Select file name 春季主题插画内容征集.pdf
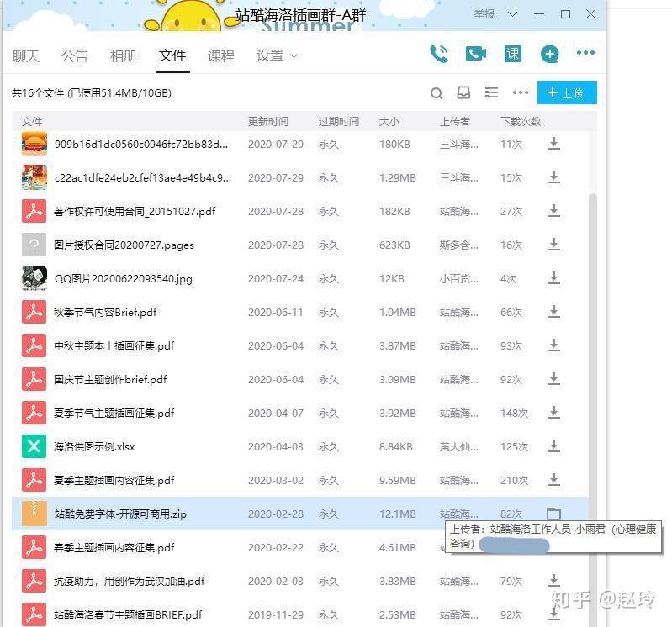The image size is (672, 627). tap(114, 547)
